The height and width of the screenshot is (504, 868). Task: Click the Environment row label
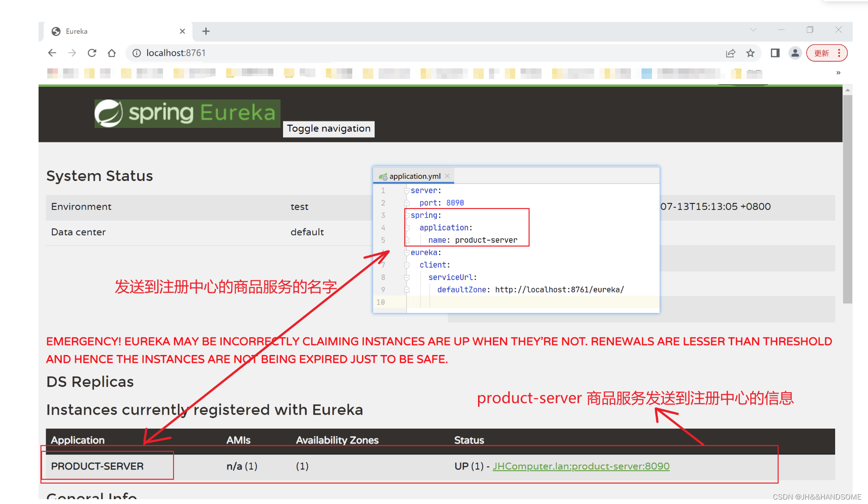tap(81, 206)
